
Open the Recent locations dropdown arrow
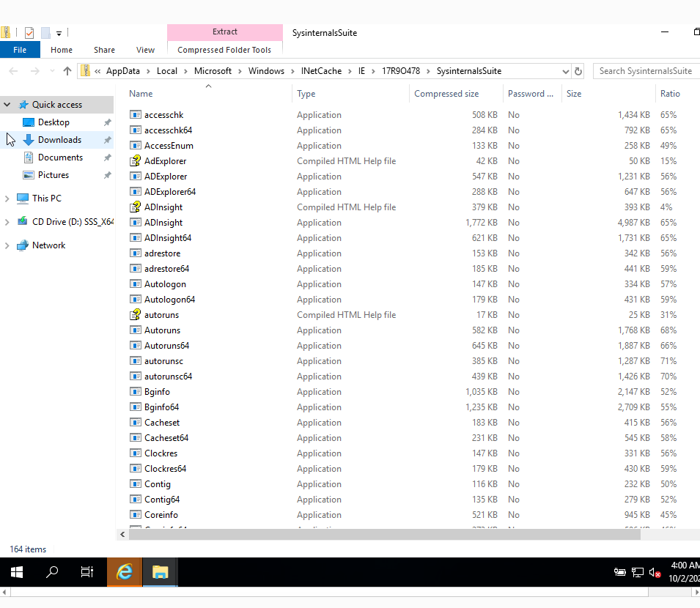52,71
